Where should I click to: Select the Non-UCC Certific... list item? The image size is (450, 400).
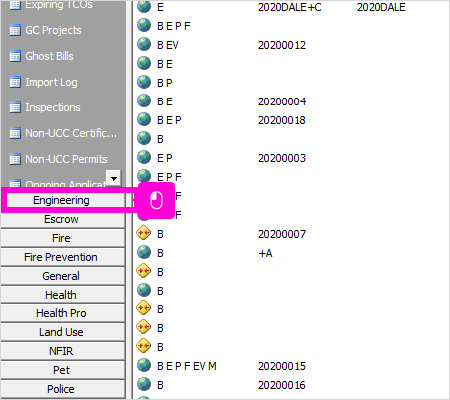point(63,133)
